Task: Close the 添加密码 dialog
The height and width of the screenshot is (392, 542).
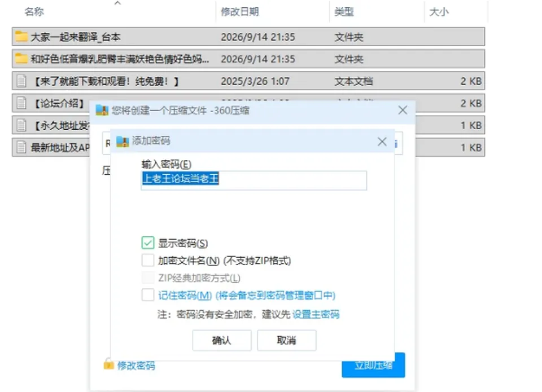Action: pyautogui.click(x=382, y=142)
